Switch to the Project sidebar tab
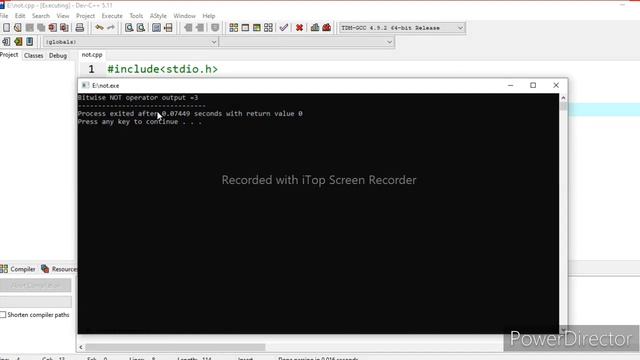 pyautogui.click(x=9, y=55)
